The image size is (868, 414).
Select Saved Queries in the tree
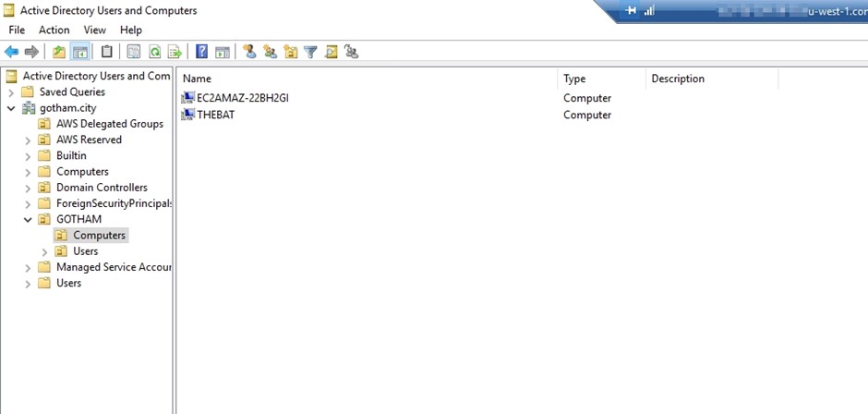click(72, 92)
